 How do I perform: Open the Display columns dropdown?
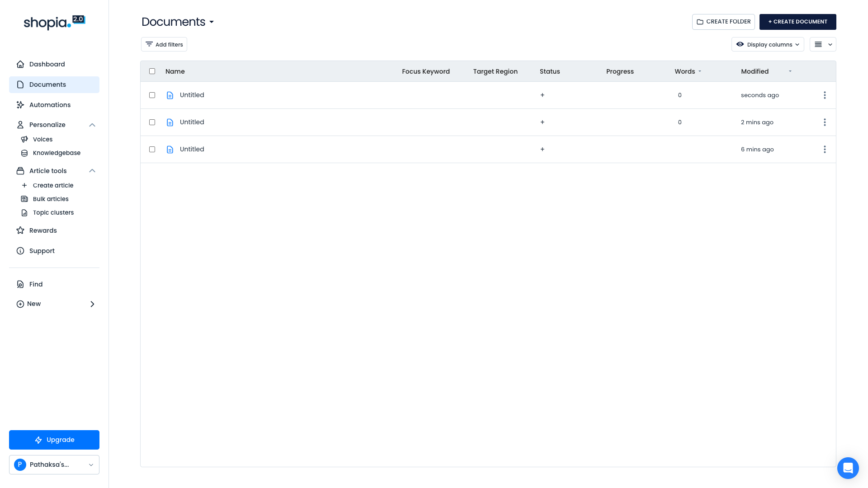(x=767, y=45)
